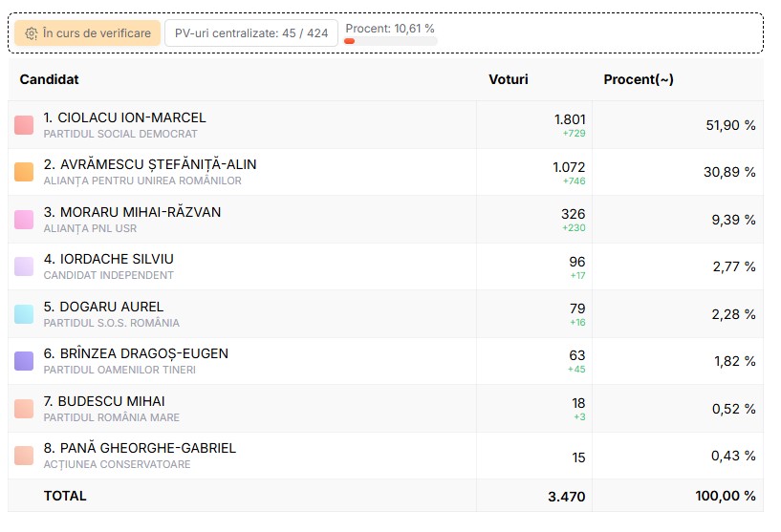Click the 'Voturi' column header
The image size is (781, 532).
pos(508,79)
